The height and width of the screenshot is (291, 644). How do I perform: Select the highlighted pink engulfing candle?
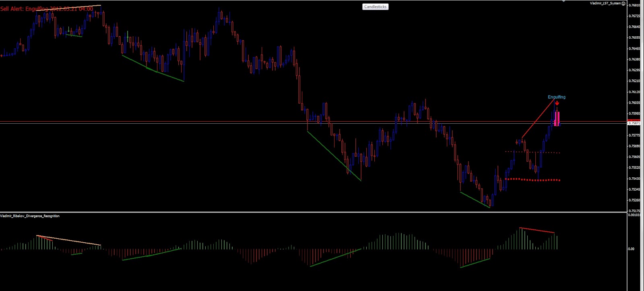coord(557,118)
